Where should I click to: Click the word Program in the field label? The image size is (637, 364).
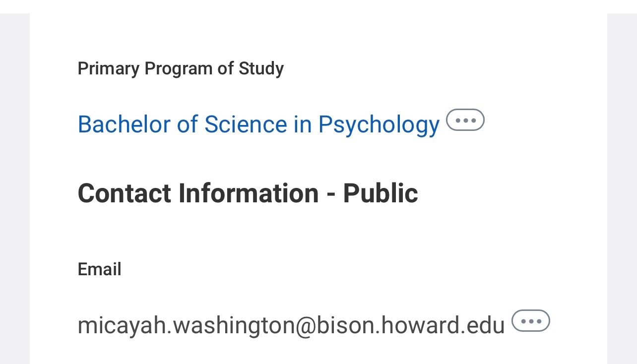(x=178, y=68)
